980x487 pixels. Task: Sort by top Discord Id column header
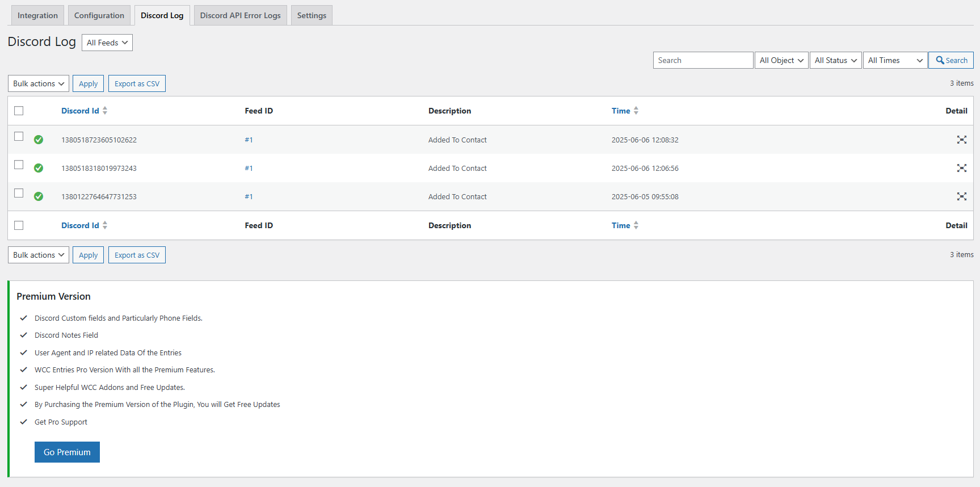pyautogui.click(x=80, y=111)
